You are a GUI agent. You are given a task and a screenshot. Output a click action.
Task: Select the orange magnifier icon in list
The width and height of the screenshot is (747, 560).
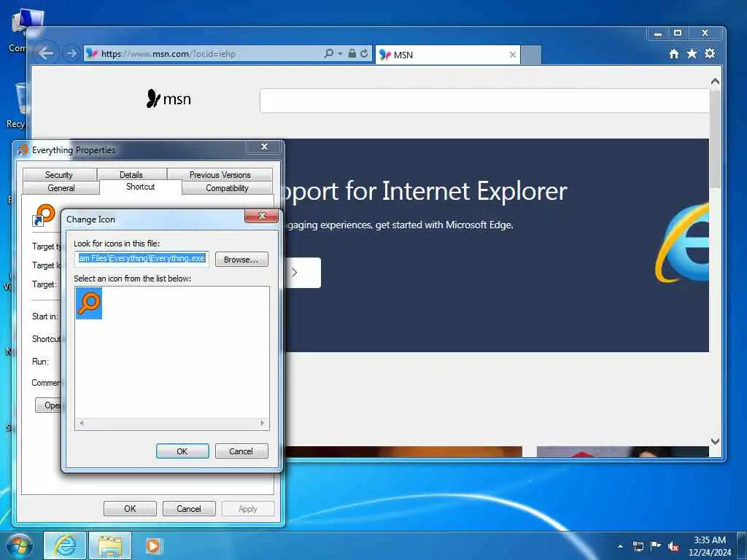coord(89,303)
